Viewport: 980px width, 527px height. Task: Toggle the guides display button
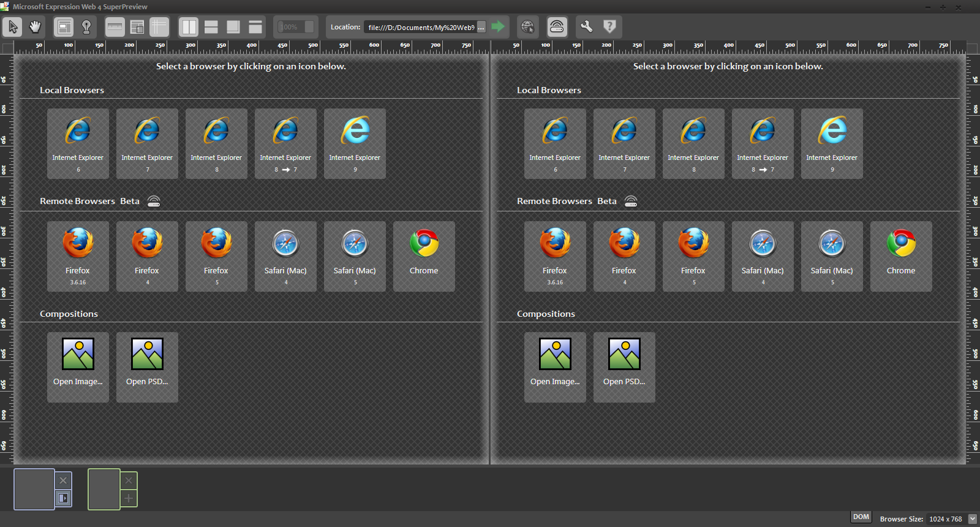pos(159,27)
